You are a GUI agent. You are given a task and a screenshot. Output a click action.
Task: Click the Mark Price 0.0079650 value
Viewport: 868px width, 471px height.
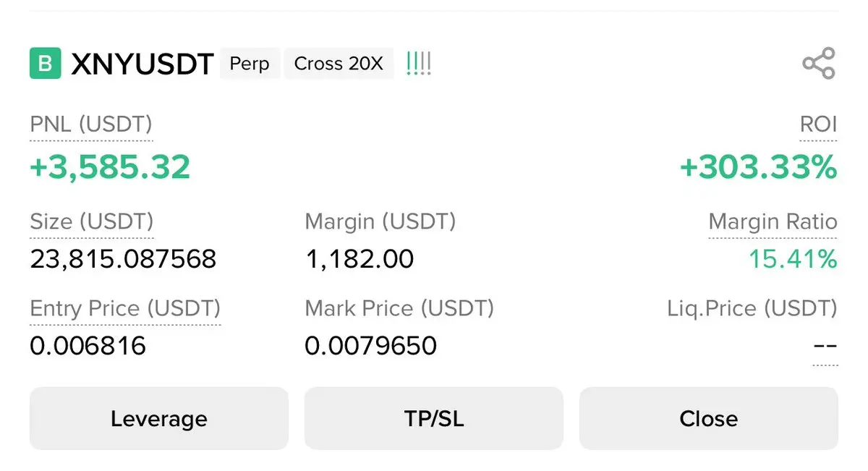click(x=370, y=346)
